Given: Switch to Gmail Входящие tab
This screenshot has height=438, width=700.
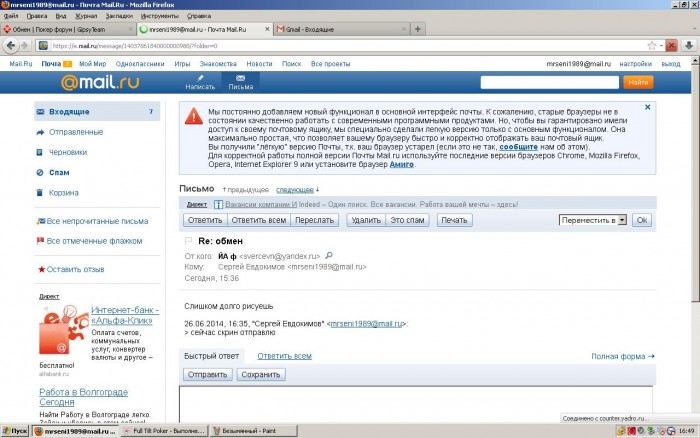Looking at the screenshot, I should point(342,29).
